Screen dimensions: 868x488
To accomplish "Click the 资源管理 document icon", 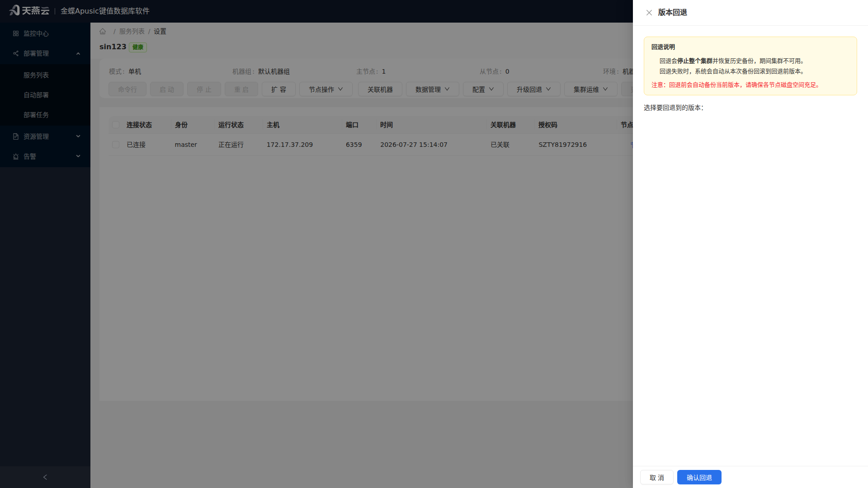I will (x=16, y=136).
